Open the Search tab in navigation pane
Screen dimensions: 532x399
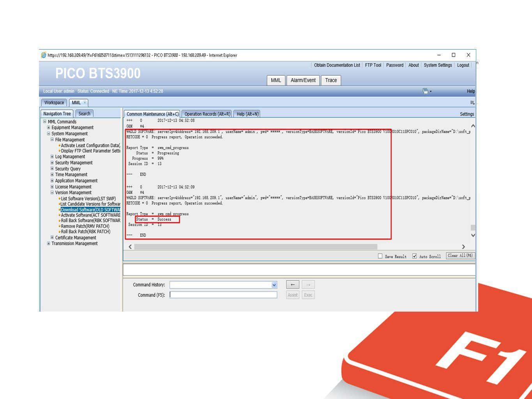pos(84,113)
